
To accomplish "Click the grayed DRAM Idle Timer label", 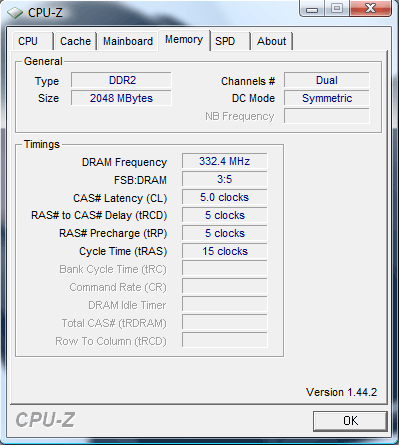I will tap(127, 305).
